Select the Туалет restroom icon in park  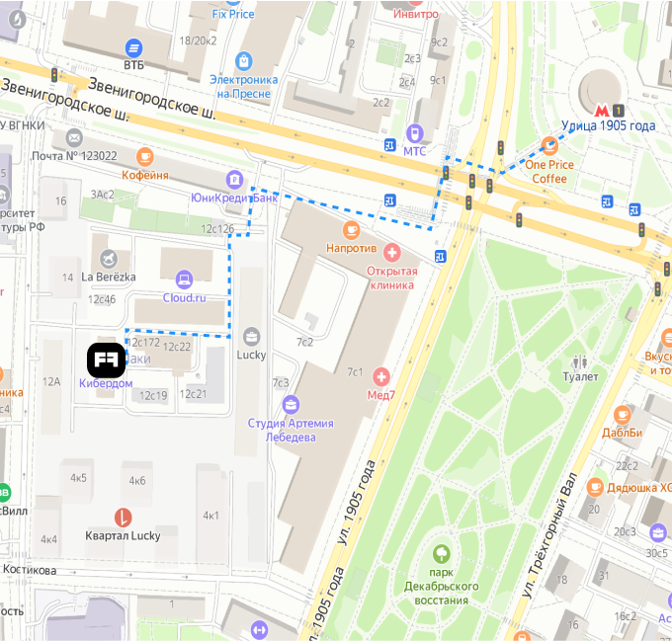coord(580,361)
